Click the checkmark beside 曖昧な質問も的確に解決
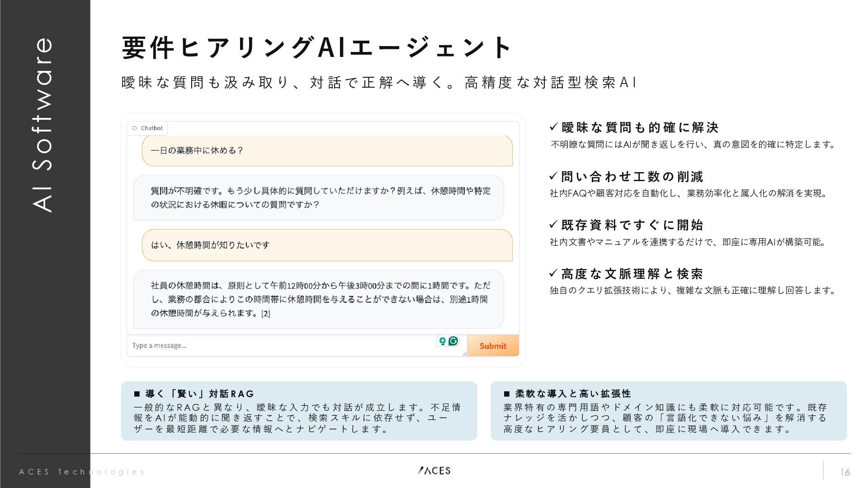 (554, 127)
